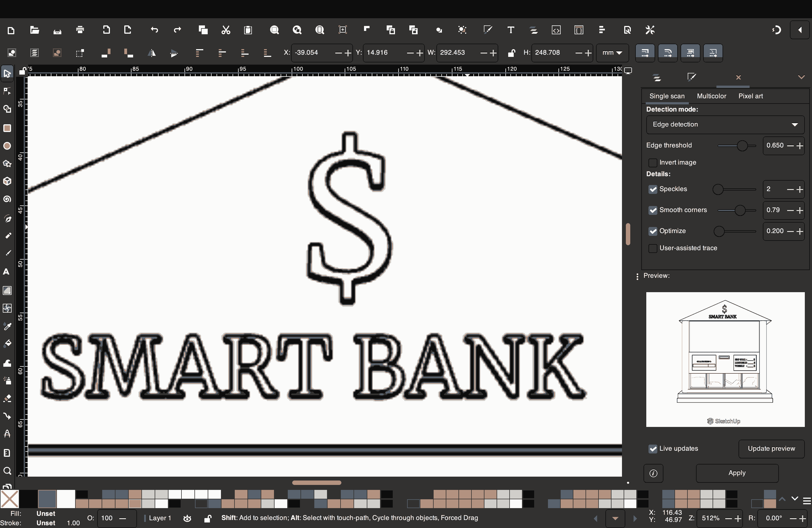Uncheck the Speckles option
The height and width of the screenshot is (528, 812).
tap(653, 189)
